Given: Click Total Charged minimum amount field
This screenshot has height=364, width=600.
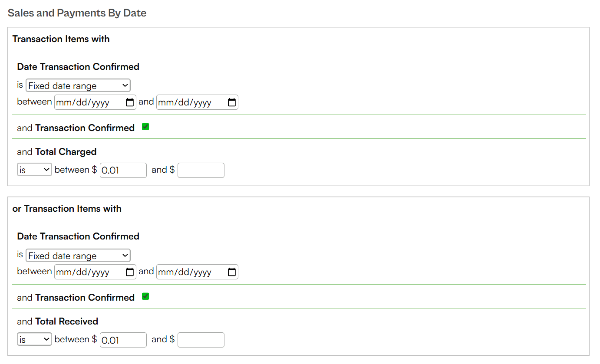Looking at the screenshot, I should pyautogui.click(x=123, y=170).
